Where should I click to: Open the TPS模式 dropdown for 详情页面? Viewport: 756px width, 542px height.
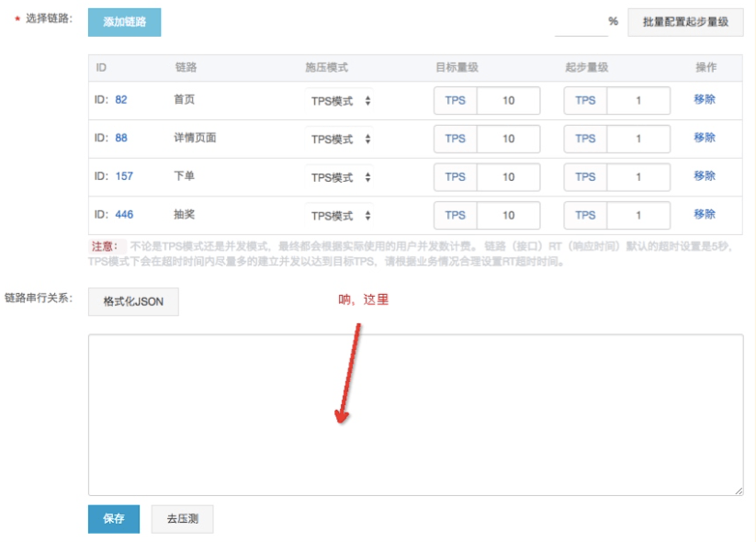tap(340, 139)
